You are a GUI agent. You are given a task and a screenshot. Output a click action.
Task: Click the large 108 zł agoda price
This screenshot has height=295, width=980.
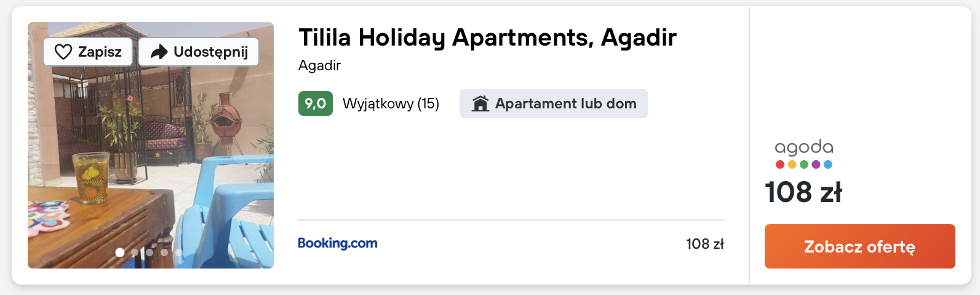[x=803, y=192]
